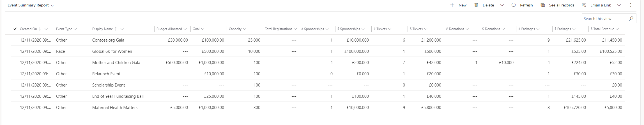Viewport: 644px width, 125px height.
Task: Open dropdown arrow next to Delete
Action: [x=502, y=5]
